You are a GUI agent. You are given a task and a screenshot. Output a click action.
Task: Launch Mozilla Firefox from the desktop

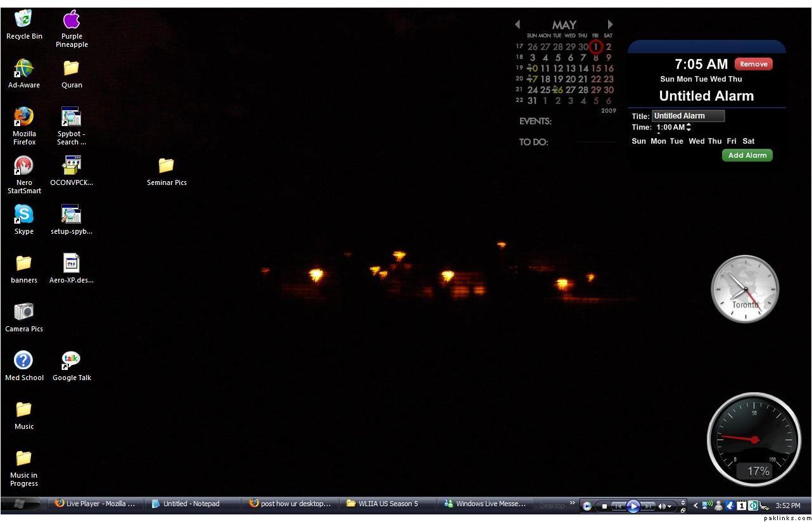point(24,117)
